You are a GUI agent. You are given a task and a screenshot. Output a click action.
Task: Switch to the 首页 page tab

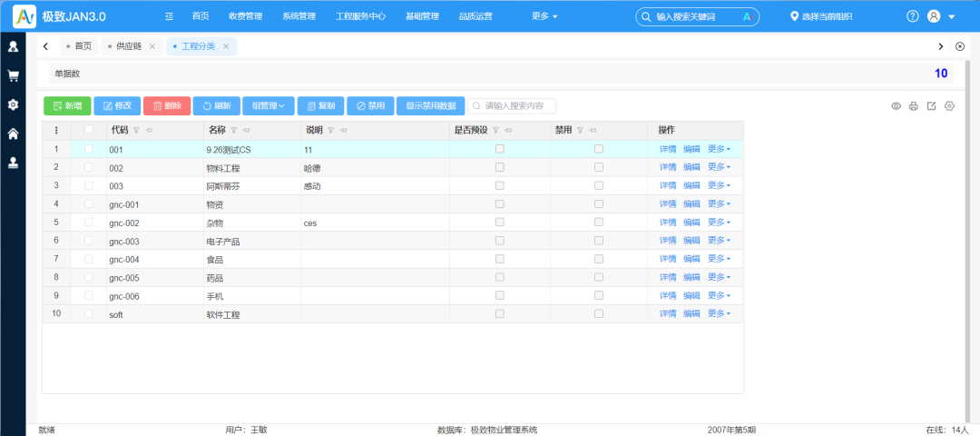click(x=79, y=46)
